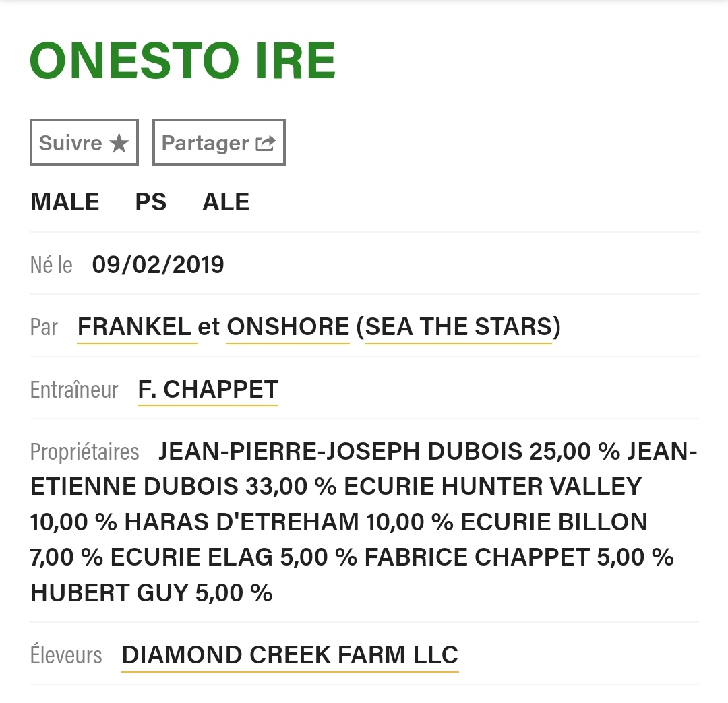
Task: Open breeder DIAMOND CREEK FARM LLC link
Action: [290, 654]
